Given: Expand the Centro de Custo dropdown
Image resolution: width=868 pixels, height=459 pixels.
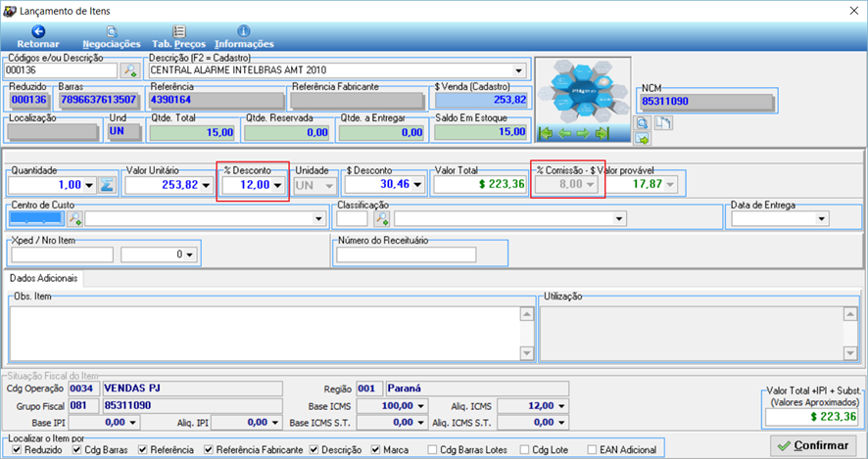Looking at the screenshot, I should (318, 219).
